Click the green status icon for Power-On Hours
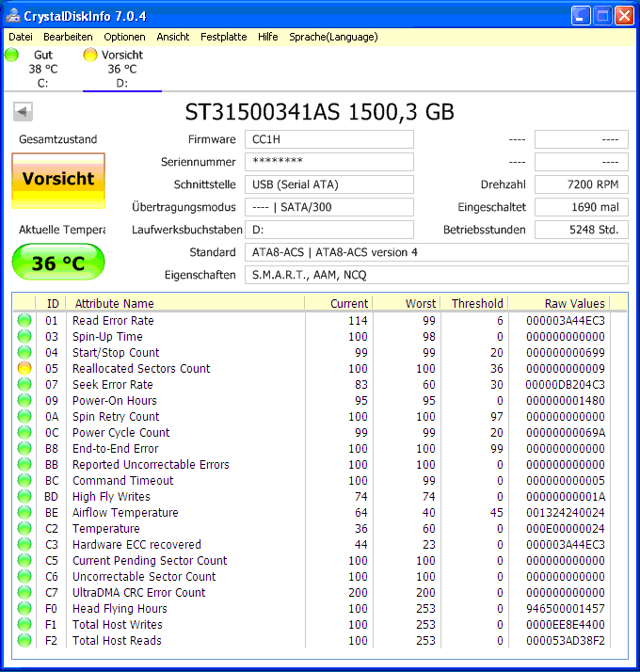The width and height of the screenshot is (640, 672). tap(24, 400)
